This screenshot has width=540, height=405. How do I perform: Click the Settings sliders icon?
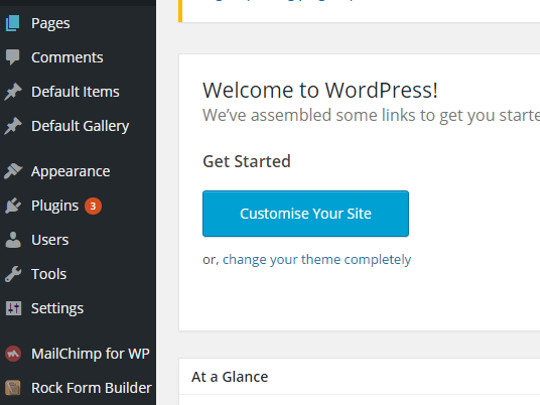pos(13,308)
